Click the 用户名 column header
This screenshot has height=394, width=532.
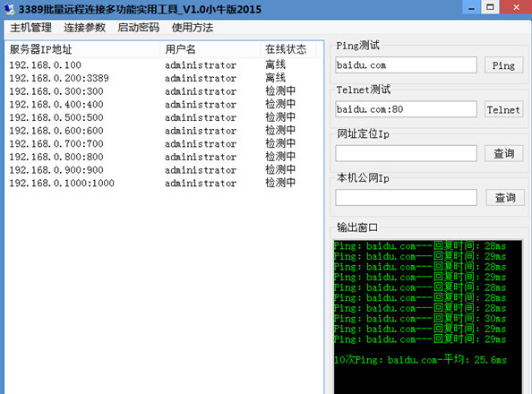click(x=210, y=49)
